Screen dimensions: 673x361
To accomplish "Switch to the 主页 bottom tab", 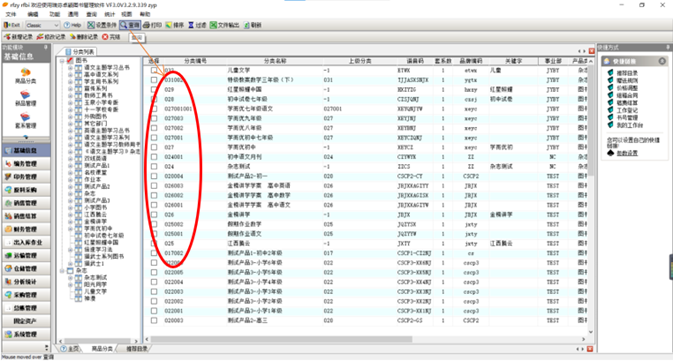I will coord(70,349).
